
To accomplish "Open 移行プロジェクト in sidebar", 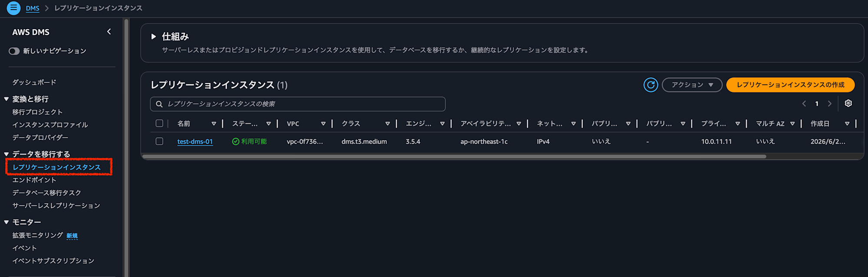I will point(37,112).
